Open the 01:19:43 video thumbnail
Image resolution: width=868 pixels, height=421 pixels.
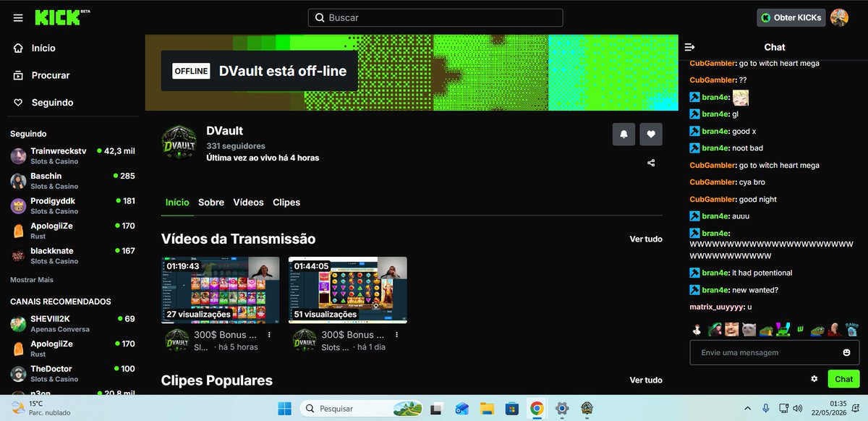tap(221, 290)
